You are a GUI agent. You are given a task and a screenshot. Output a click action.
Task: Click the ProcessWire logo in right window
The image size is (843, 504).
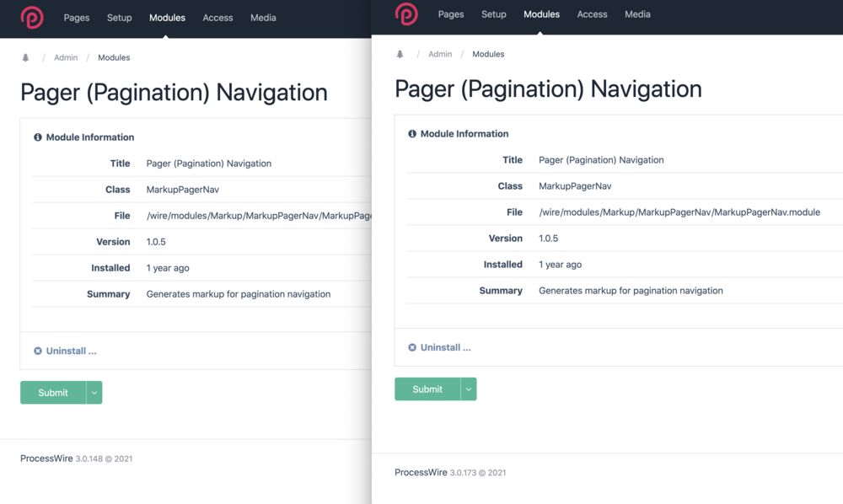pos(406,14)
